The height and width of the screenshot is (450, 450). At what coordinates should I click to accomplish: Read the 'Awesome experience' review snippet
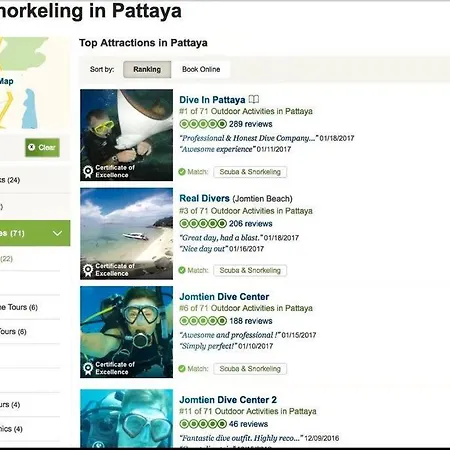click(218, 149)
